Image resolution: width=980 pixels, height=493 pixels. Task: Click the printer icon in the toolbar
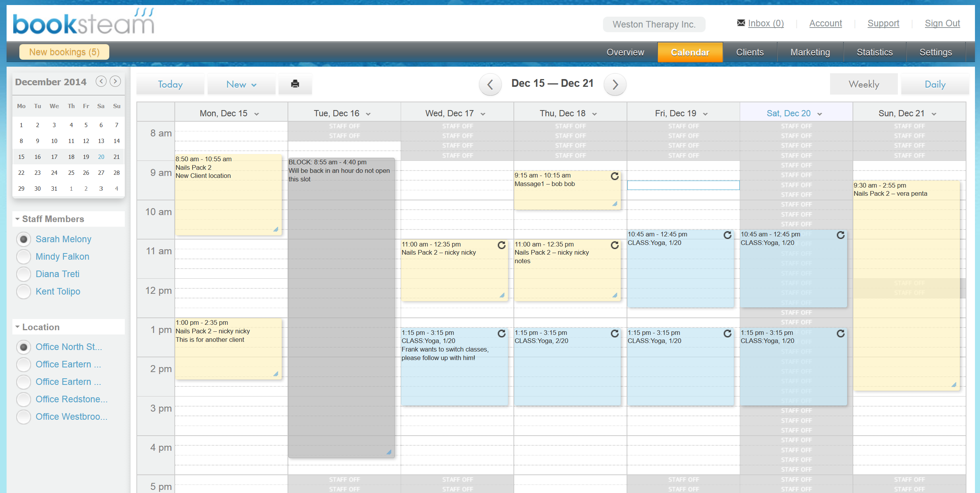[x=295, y=84]
